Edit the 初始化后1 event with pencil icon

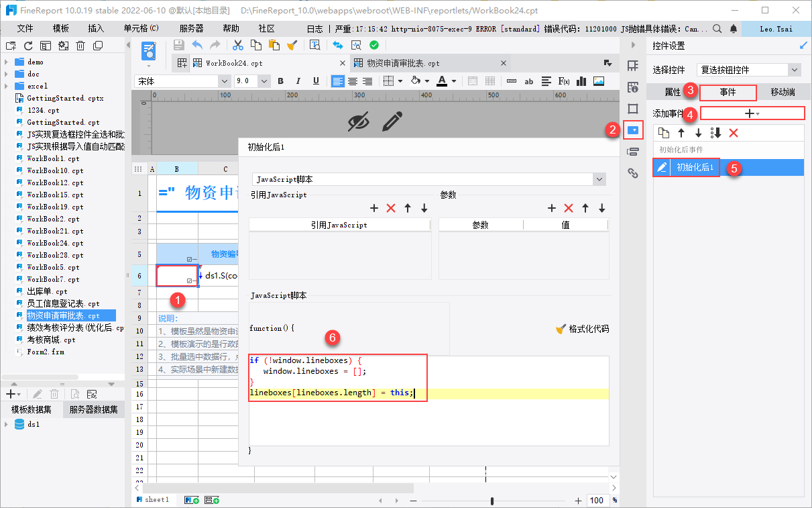click(x=662, y=167)
